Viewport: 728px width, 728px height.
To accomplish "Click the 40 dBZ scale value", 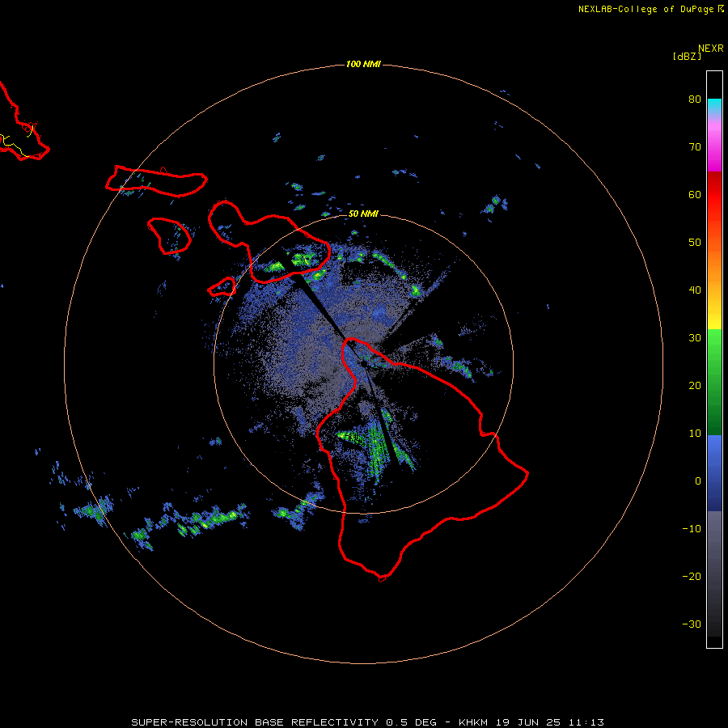I will pyautogui.click(x=695, y=290).
